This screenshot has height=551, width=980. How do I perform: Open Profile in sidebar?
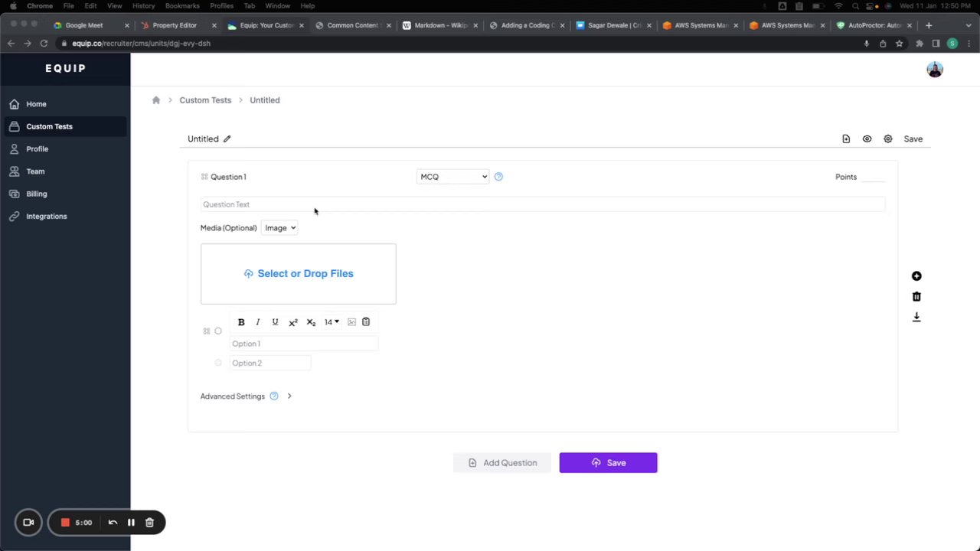click(65, 149)
